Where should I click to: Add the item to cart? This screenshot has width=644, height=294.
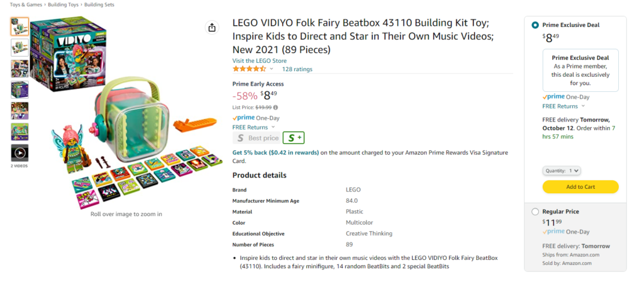click(x=580, y=187)
